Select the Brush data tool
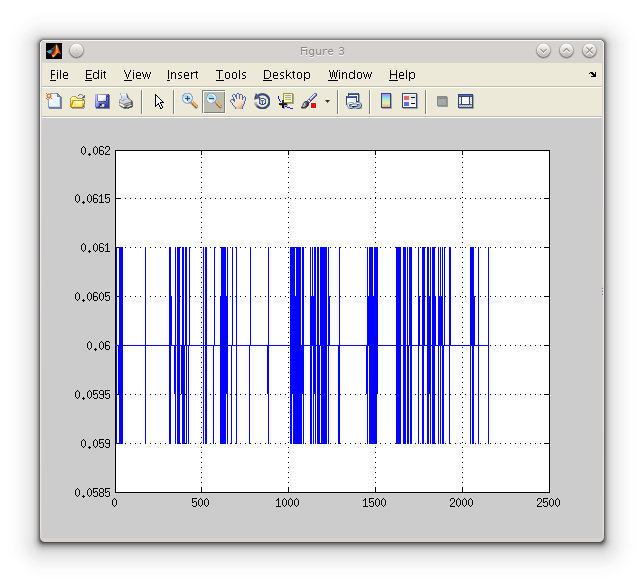This screenshot has width=644, height=582. click(x=309, y=101)
